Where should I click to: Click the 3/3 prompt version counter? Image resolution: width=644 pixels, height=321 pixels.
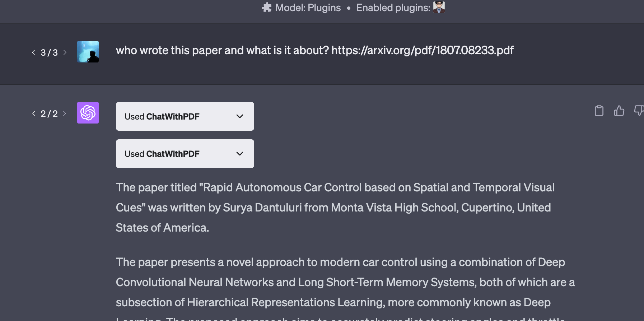[49, 52]
